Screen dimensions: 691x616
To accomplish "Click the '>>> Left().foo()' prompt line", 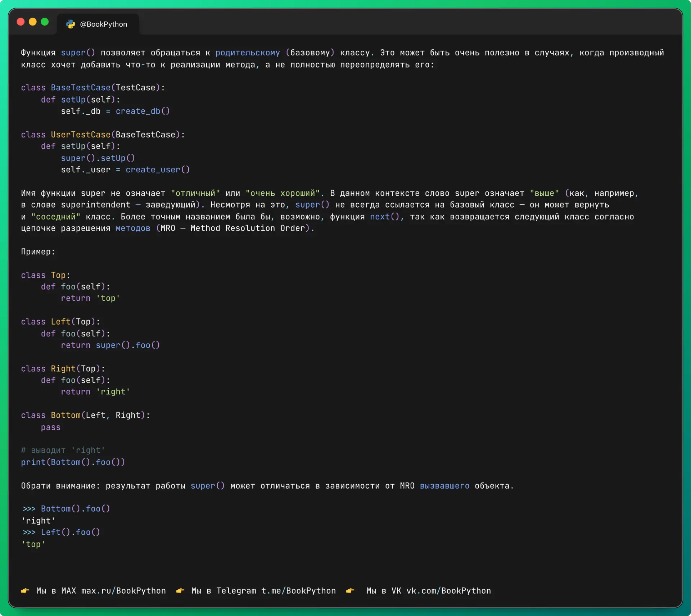I will pyautogui.click(x=61, y=532).
